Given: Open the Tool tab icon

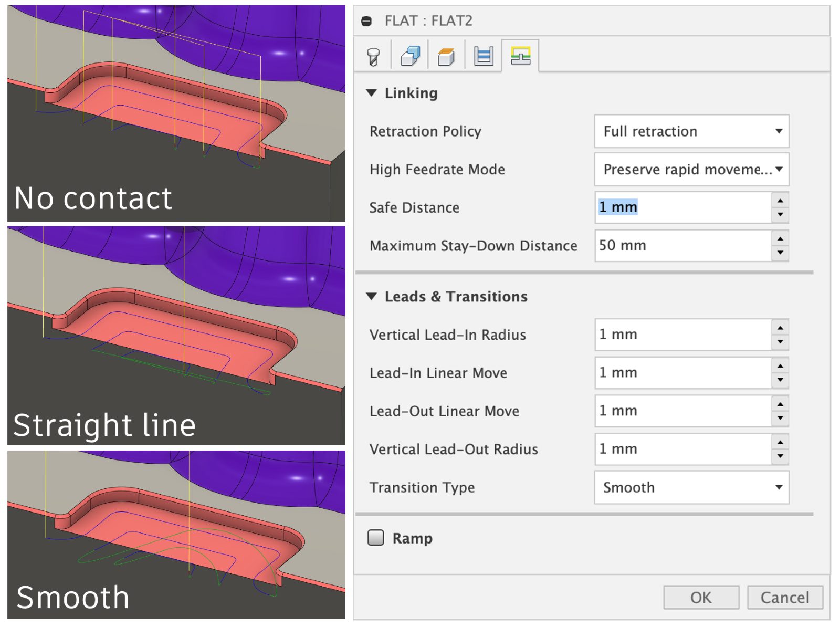Looking at the screenshot, I should click(x=373, y=56).
